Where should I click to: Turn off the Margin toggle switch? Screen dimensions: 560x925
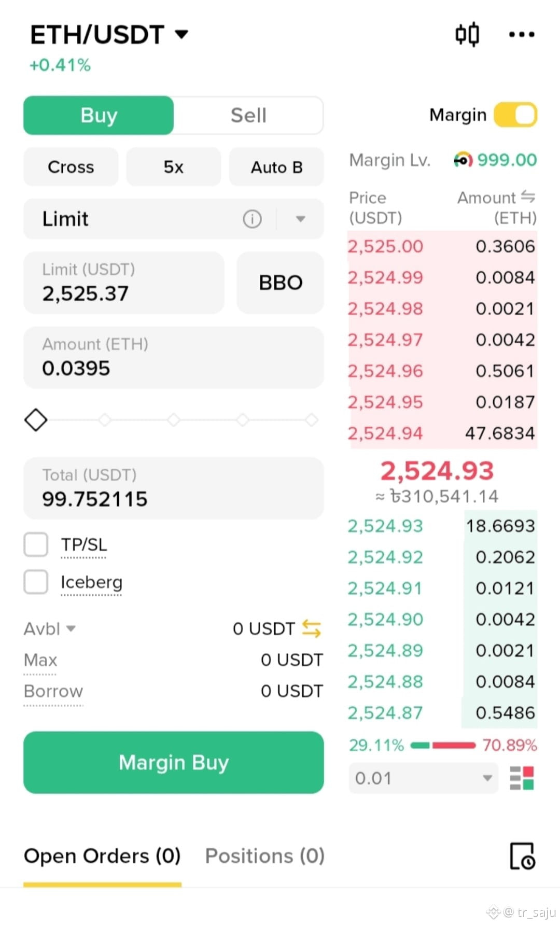pos(515,115)
